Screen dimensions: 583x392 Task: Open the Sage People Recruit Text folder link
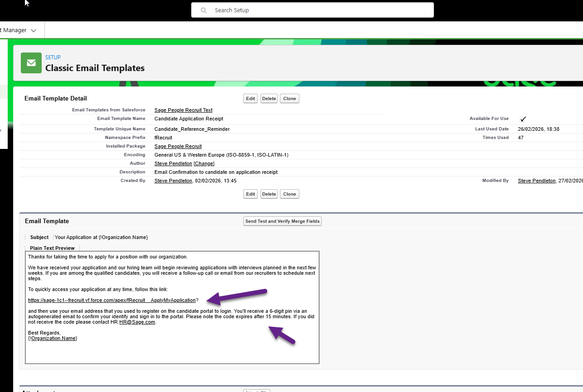tap(183, 110)
